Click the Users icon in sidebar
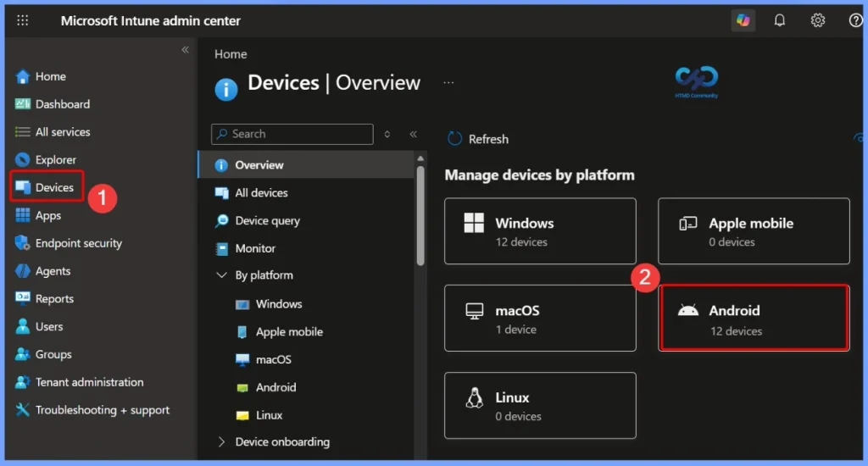 click(22, 326)
